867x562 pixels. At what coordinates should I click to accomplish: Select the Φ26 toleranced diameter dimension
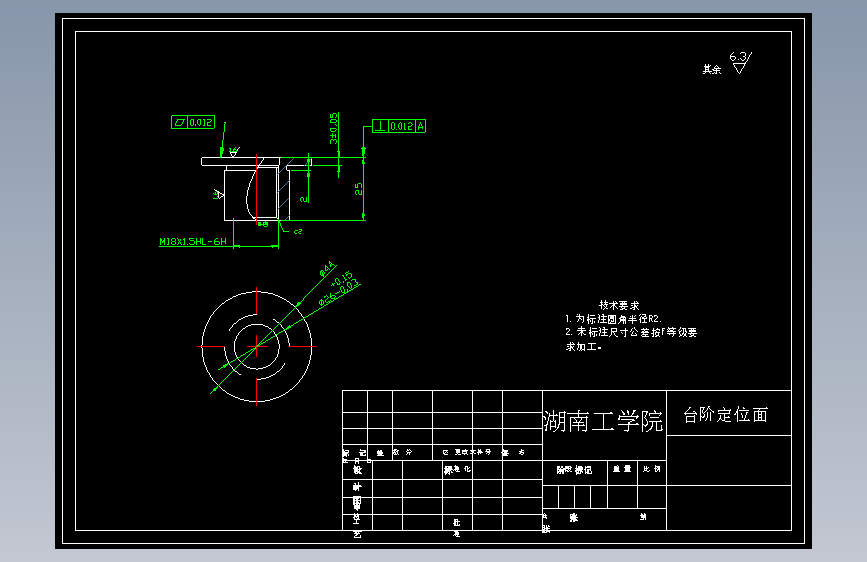click(x=339, y=289)
